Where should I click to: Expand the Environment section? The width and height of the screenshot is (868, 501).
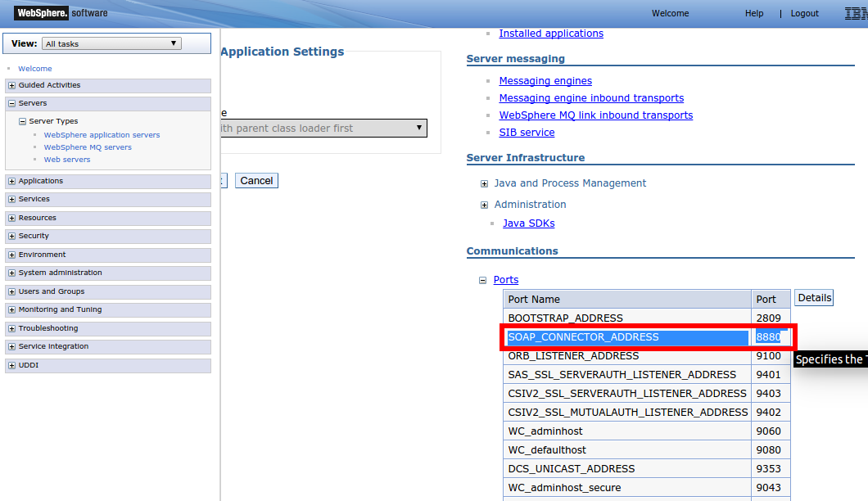click(x=11, y=255)
